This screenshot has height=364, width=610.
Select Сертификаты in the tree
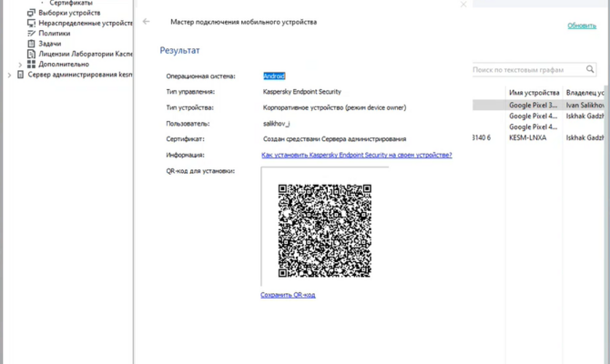71,3
